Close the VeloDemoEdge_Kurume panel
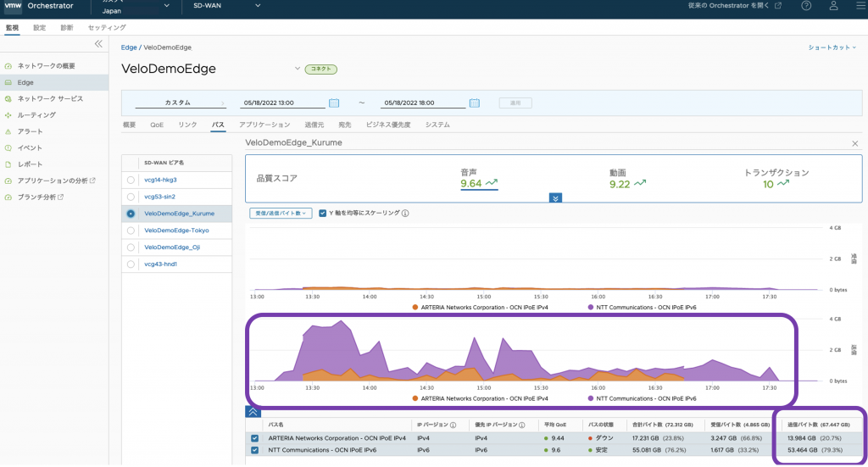The width and height of the screenshot is (868, 467). [x=854, y=144]
